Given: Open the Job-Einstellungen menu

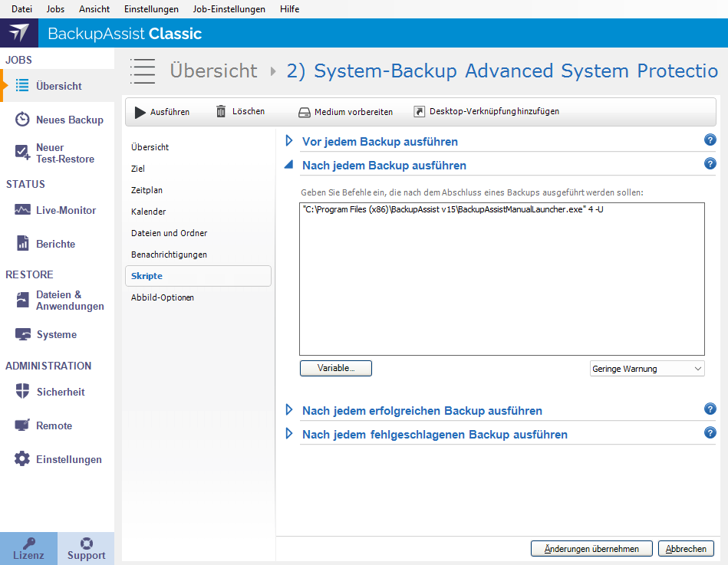Looking at the screenshot, I should pyautogui.click(x=229, y=9).
